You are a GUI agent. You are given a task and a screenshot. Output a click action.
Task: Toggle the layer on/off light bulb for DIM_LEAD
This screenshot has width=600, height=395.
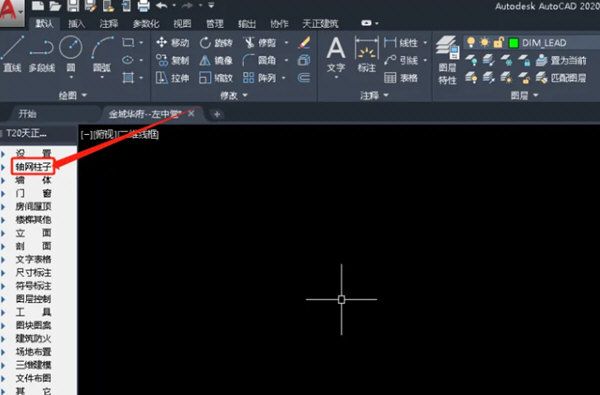[x=471, y=42]
